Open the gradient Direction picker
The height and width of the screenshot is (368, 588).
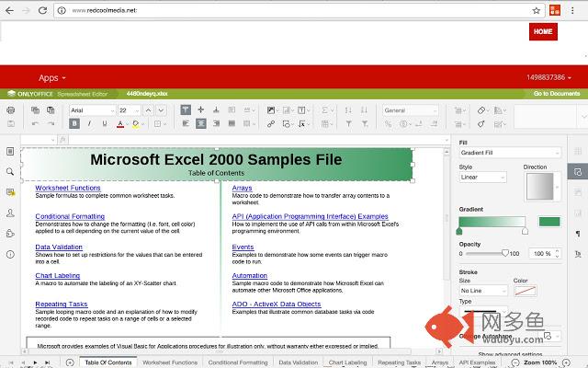pos(543,186)
